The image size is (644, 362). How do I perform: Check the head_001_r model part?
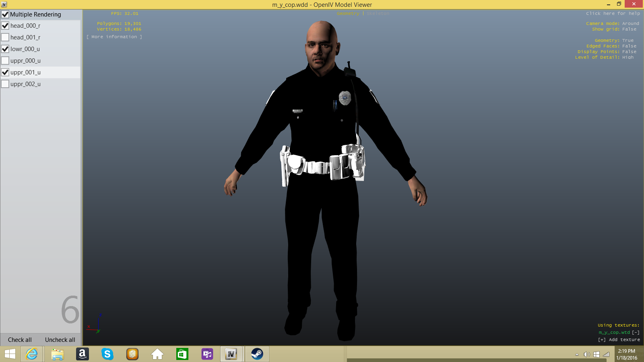tap(5, 37)
